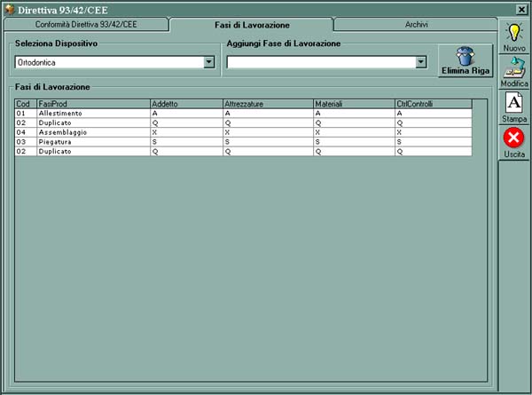Image resolution: width=532 pixels, height=395 pixels.
Task: Click CtrlControlli value A in Allestimento row
Action: pos(434,114)
